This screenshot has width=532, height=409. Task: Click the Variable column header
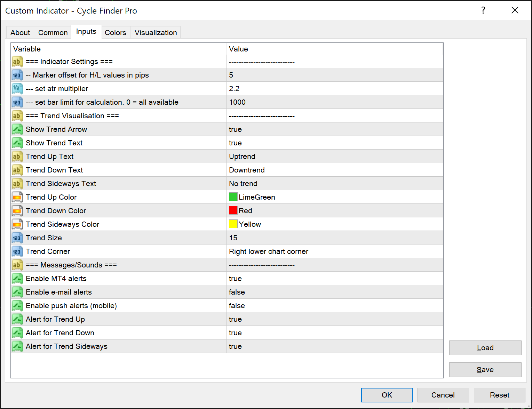click(119, 49)
